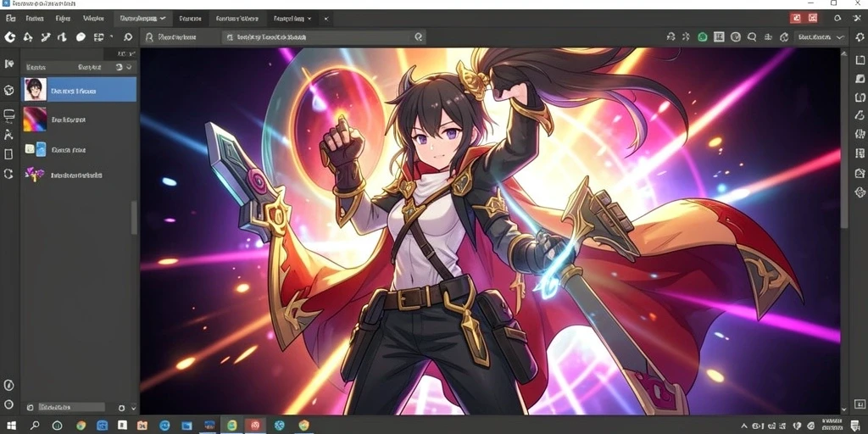
Task: Collapse the panel header chevron next to circle icon
Action: (x=129, y=67)
